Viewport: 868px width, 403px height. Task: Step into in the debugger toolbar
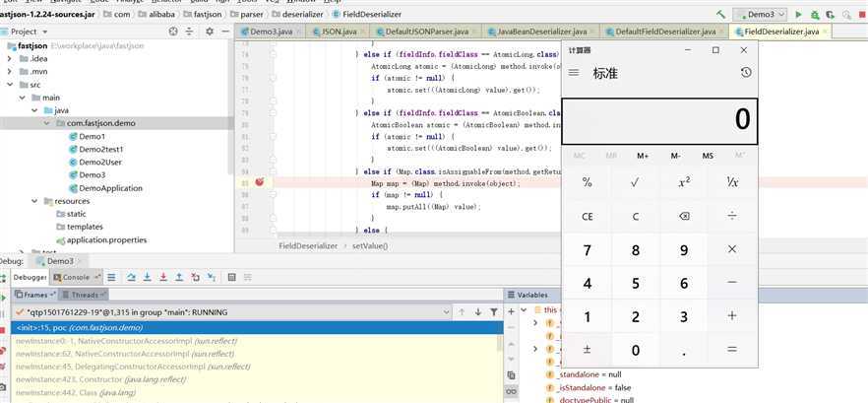click(x=148, y=277)
